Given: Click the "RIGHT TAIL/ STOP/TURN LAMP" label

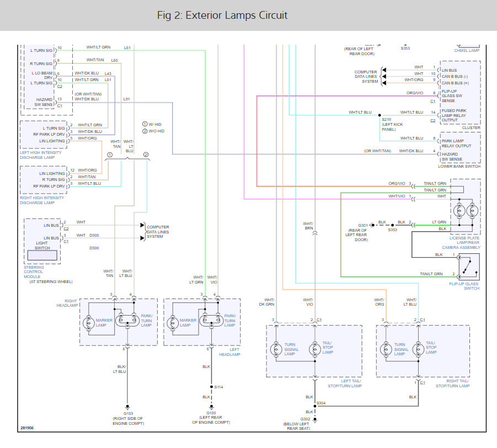Looking at the screenshot, I should click(x=453, y=383).
